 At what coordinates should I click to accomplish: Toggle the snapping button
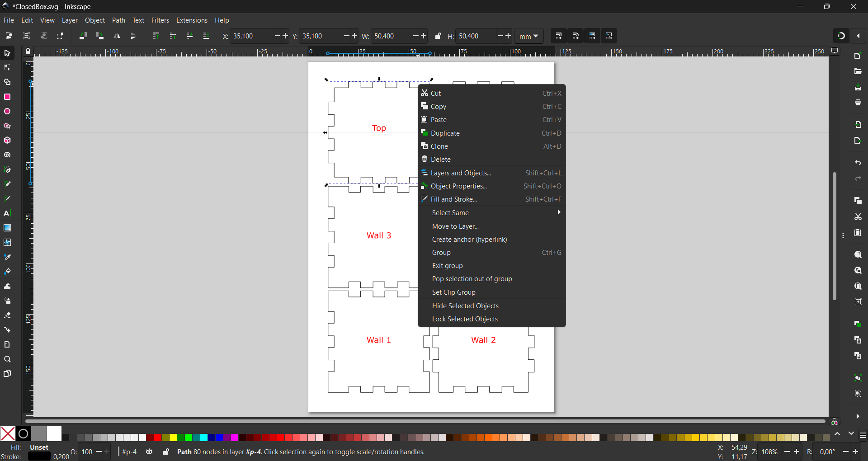coord(841,36)
